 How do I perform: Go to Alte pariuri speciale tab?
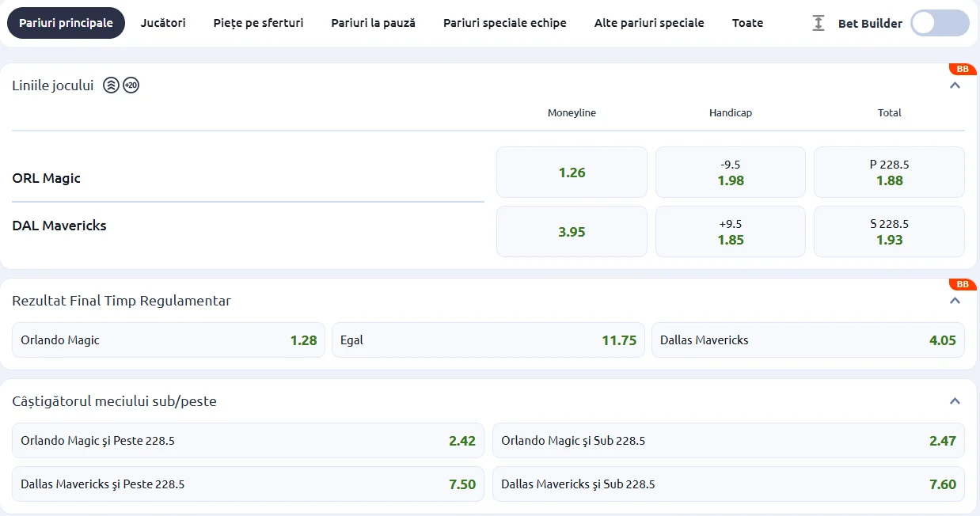point(649,23)
